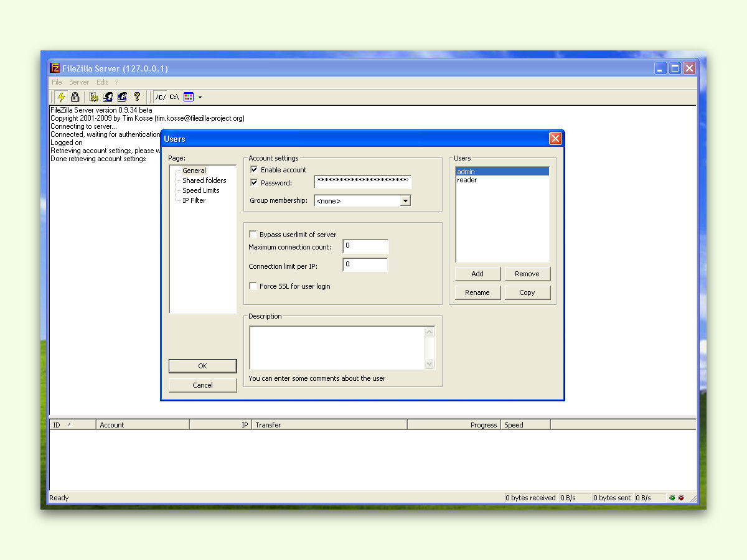This screenshot has height=560, width=747.
Task: Click the 'Done retrieving account settings' log line
Action: coord(98,159)
